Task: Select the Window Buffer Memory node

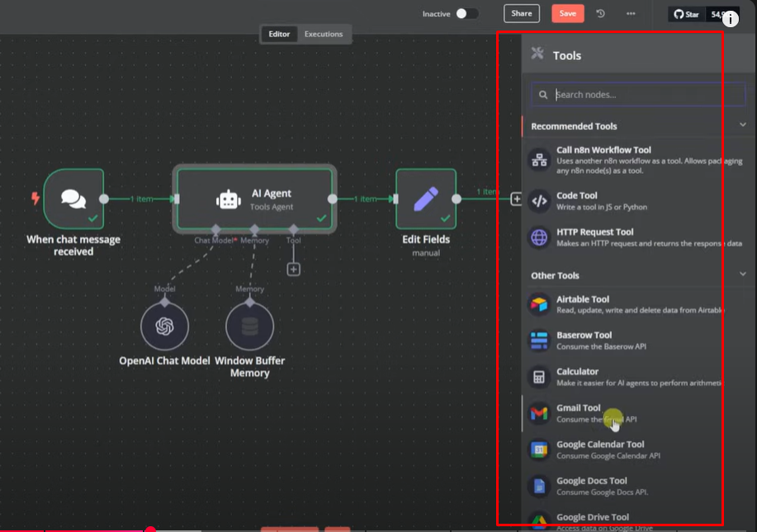Action: click(249, 327)
